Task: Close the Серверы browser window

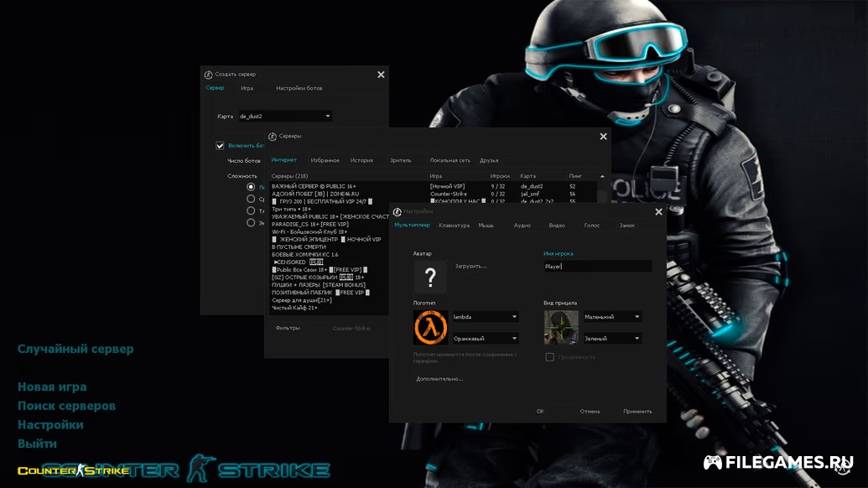Action: pos(603,137)
